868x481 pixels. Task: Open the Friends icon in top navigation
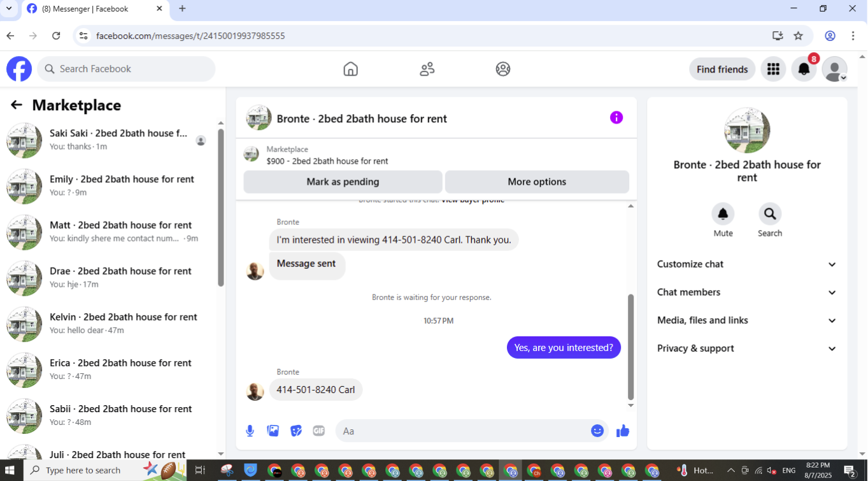point(427,69)
